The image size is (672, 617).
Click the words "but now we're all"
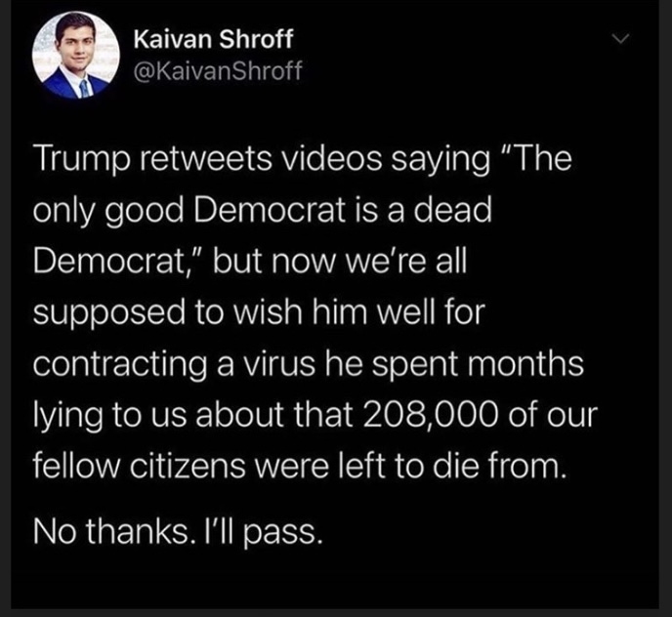tap(339, 261)
